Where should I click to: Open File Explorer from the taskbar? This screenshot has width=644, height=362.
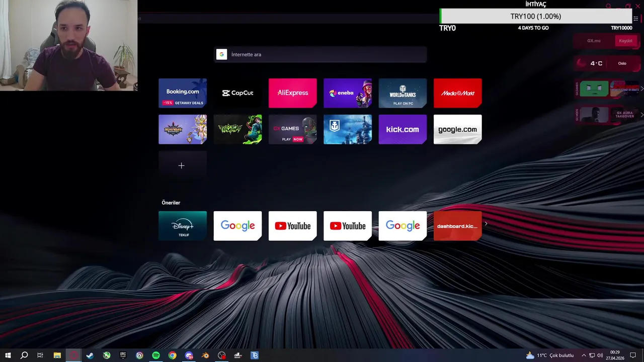57,355
